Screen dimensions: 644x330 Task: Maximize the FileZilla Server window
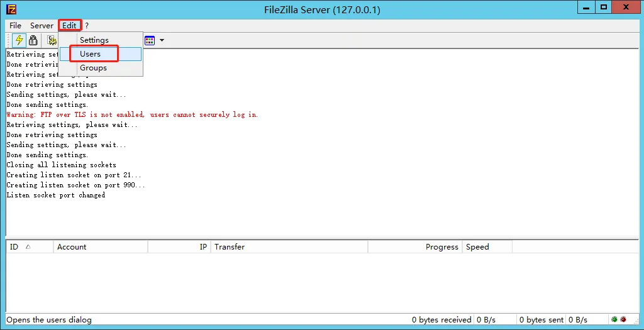(x=603, y=8)
